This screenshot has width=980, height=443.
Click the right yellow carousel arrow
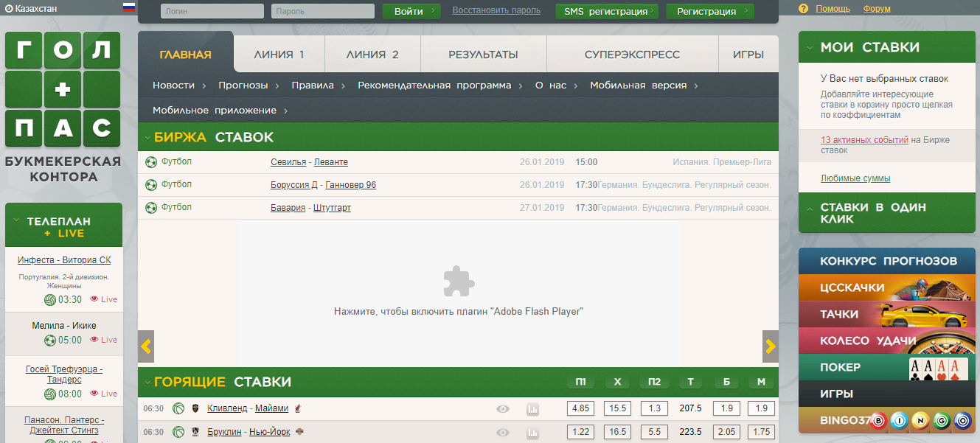coord(770,346)
